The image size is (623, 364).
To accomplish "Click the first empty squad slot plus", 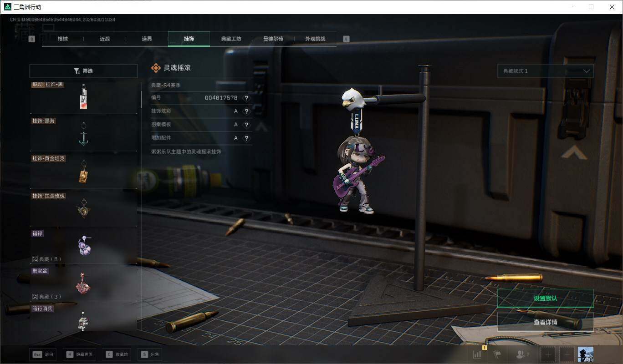I will pos(548,354).
